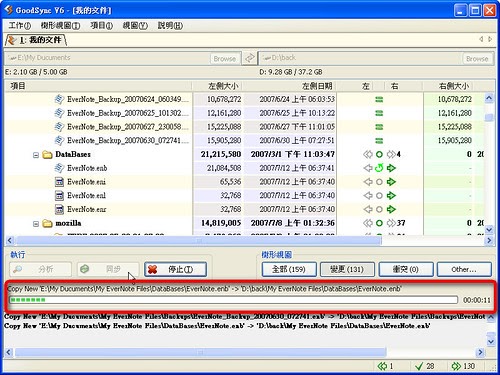
Task: Click left arrow on EverNote.enl row
Action: point(368,195)
